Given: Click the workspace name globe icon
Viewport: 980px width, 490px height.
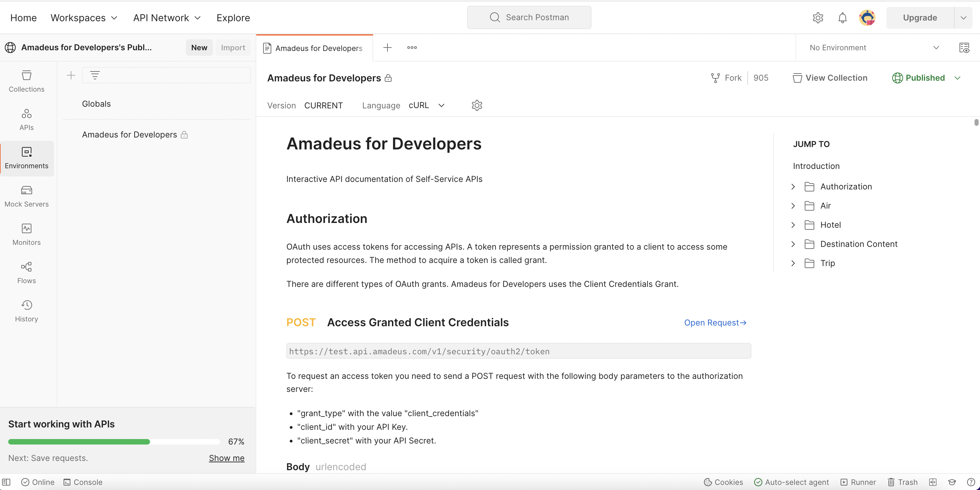Looking at the screenshot, I should (x=10, y=48).
